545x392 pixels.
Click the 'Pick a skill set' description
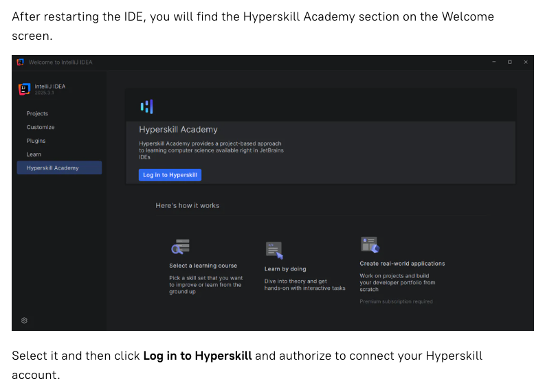coord(205,285)
